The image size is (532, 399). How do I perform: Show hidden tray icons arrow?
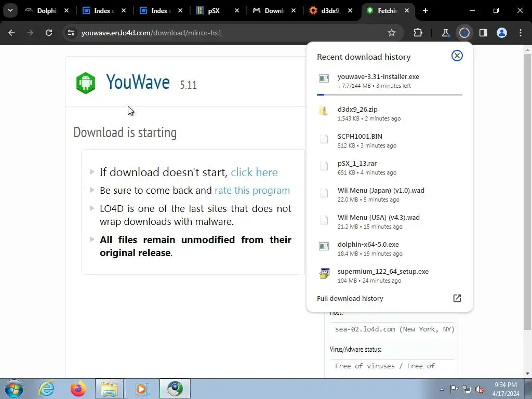click(442, 389)
